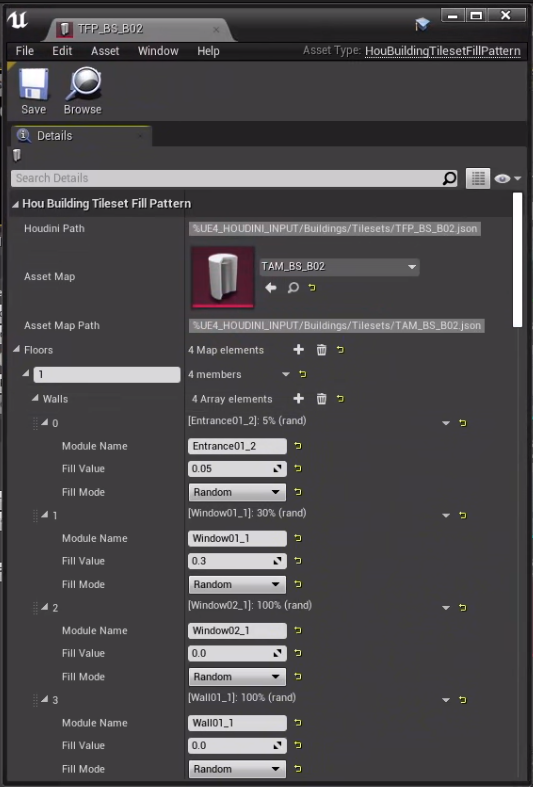
Task: Reset Entrance01_2 Fill Value to default
Action: [x=298, y=468]
